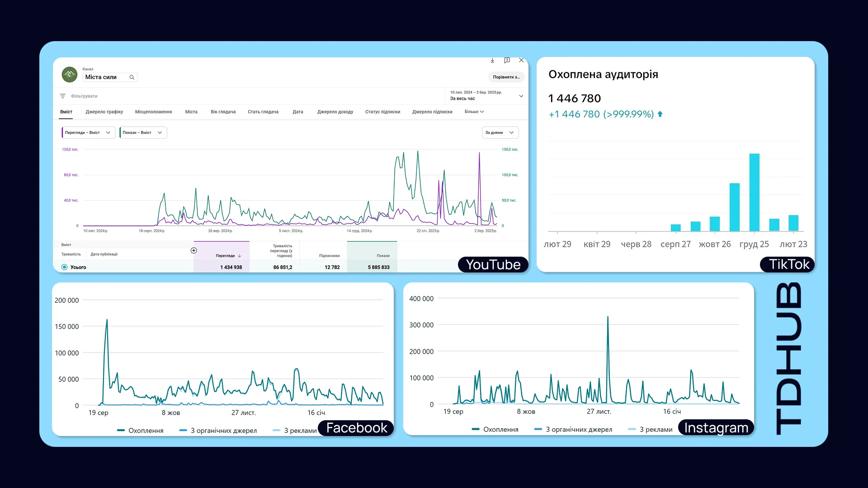Image resolution: width=868 pixels, height=488 pixels.
Task: Switch to the Джерело трафіку tab
Action: [x=104, y=112]
